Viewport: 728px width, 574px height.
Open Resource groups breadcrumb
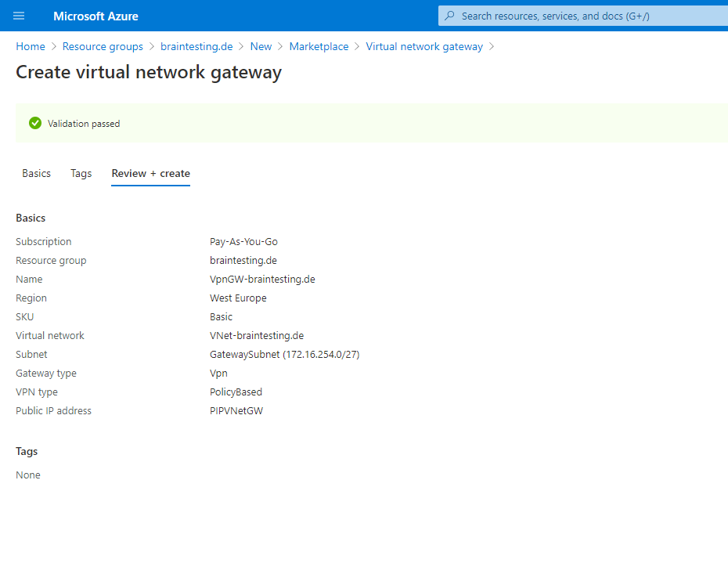103,46
